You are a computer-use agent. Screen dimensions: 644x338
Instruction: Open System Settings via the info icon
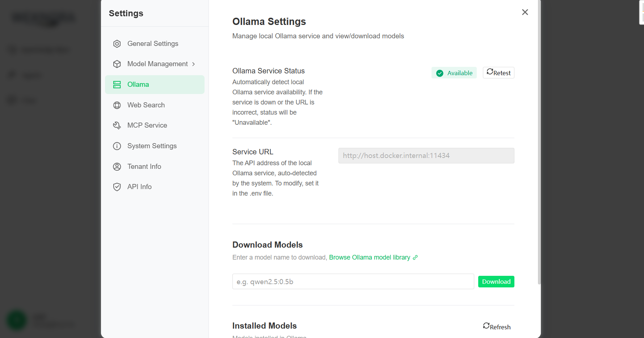tap(117, 146)
